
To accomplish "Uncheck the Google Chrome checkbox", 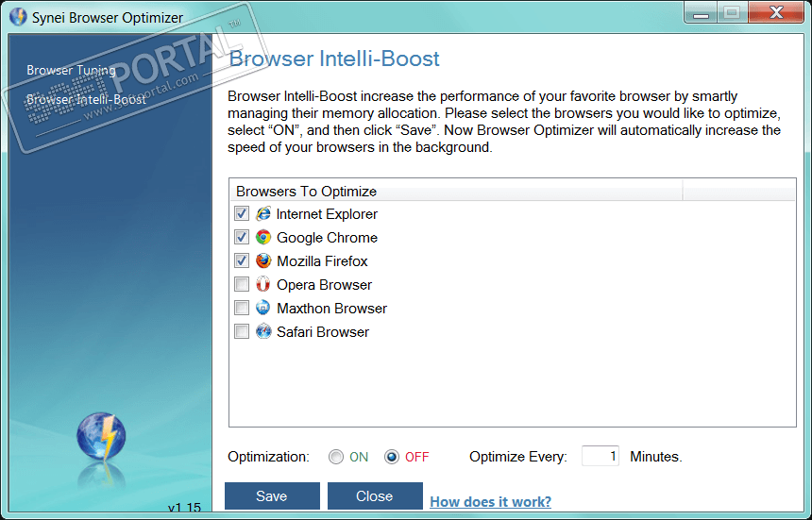I will click(x=242, y=238).
